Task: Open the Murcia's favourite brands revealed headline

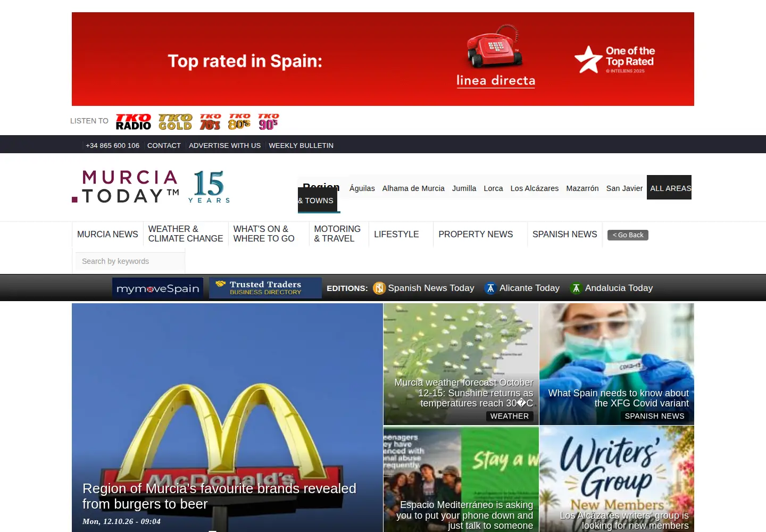Action: tap(219, 496)
